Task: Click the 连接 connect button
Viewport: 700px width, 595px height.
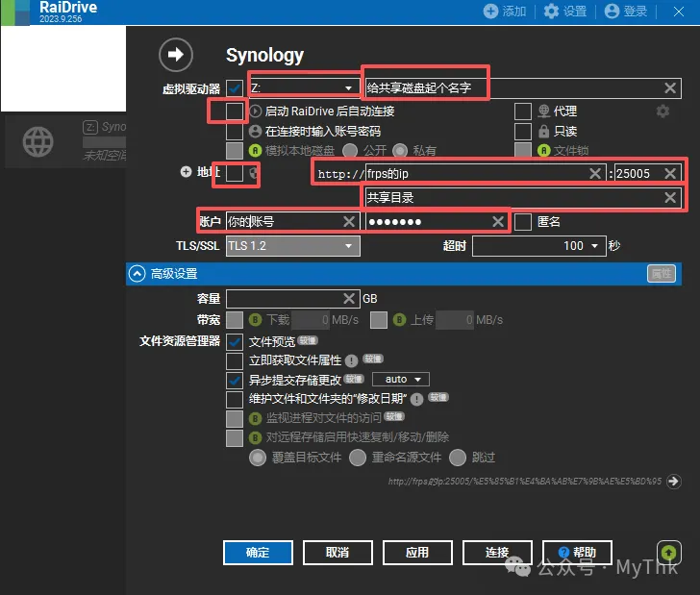Action: pyautogui.click(x=497, y=553)
